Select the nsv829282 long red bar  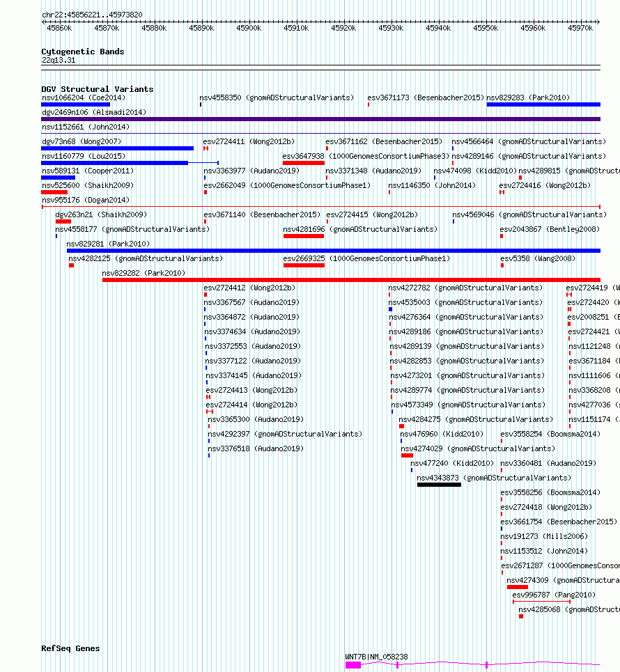[351, 280]
